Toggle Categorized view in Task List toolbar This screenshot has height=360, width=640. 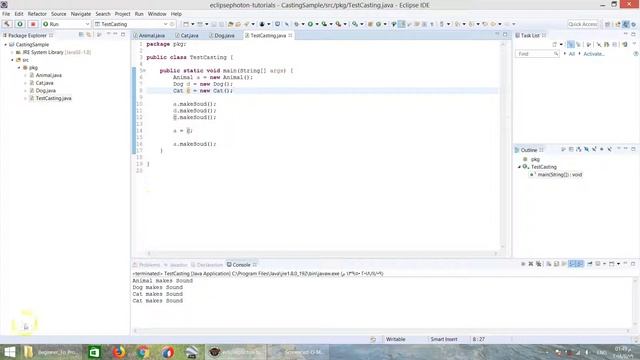click(x=571, y=44)
